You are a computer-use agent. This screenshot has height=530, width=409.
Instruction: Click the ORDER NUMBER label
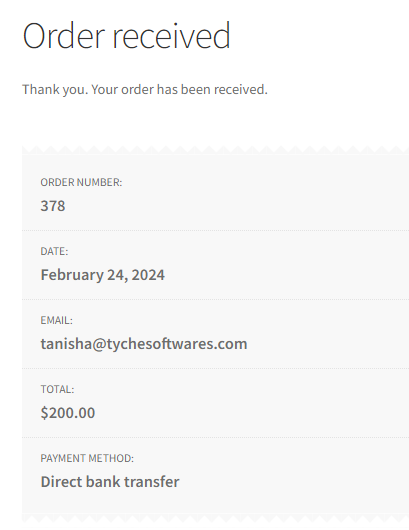[81, 182]
